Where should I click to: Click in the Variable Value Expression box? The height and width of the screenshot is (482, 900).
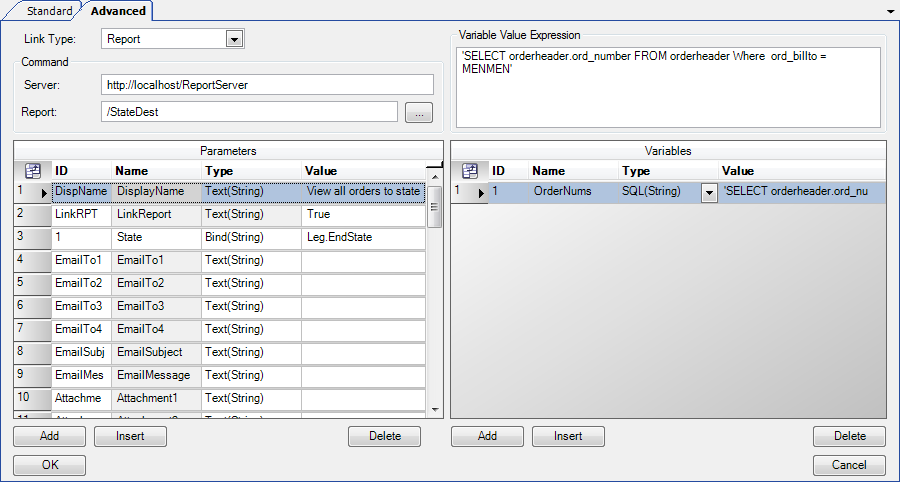[x=668, y=87]
